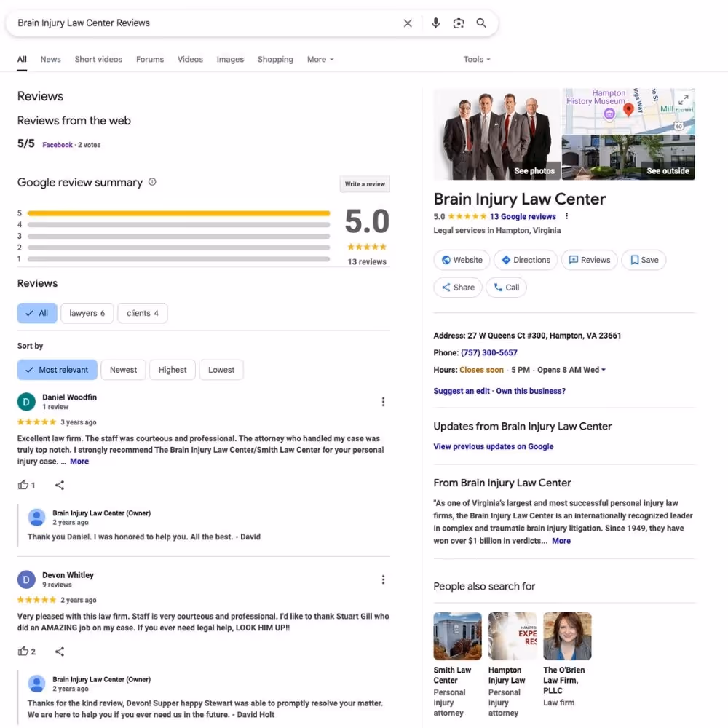The height and width of the screenshot is (728, 728).
Task: Click the red map pin marker
Action: 628,110
